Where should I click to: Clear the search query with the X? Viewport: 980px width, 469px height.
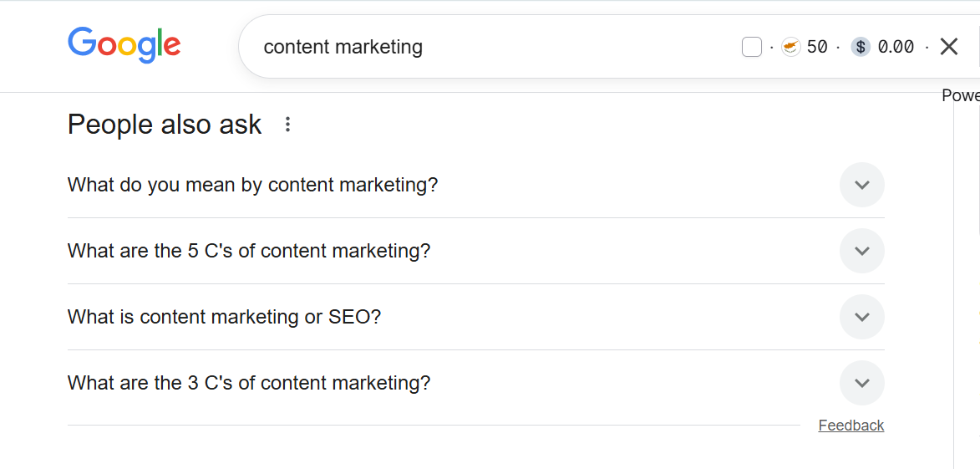948,47
